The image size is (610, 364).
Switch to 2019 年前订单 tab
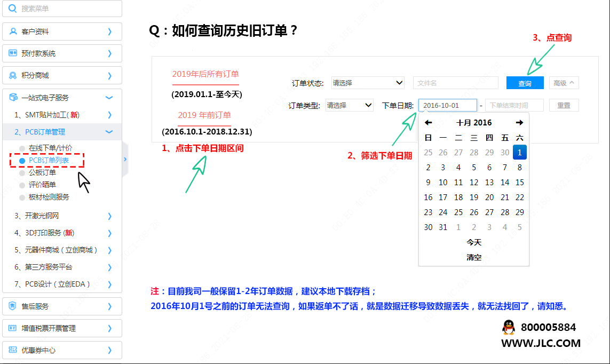click(x=204, y=115)
